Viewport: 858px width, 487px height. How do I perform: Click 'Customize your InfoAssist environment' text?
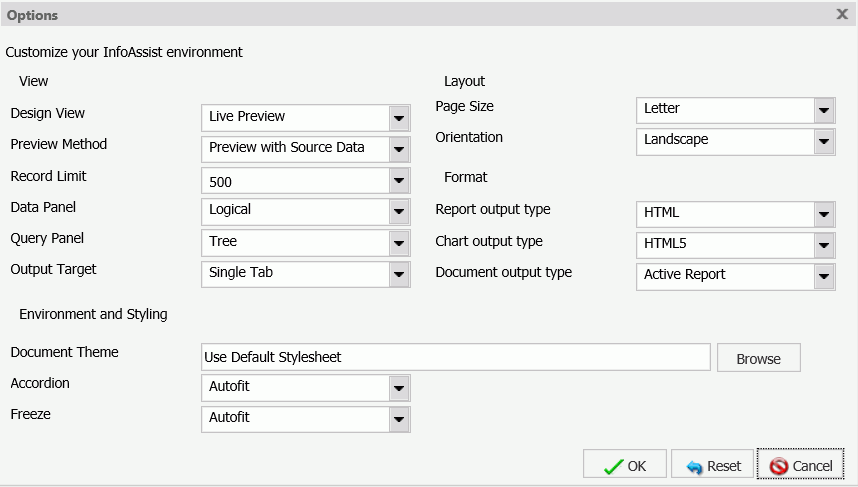tap(124, 53)
